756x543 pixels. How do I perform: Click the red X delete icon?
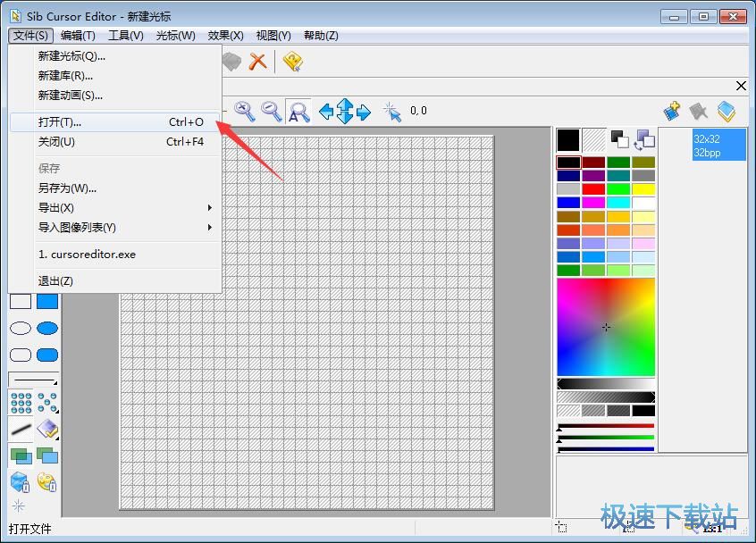pos(258,61)
